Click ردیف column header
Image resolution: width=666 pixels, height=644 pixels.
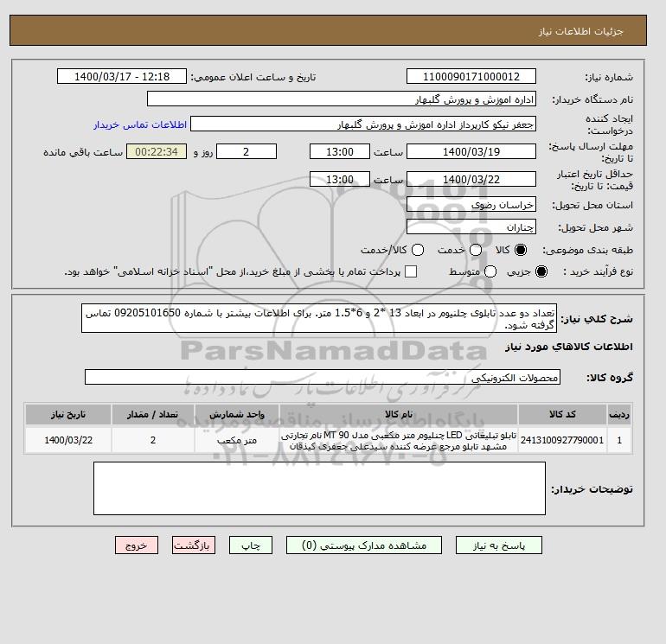pyautogui.click(x=619, y=414)
